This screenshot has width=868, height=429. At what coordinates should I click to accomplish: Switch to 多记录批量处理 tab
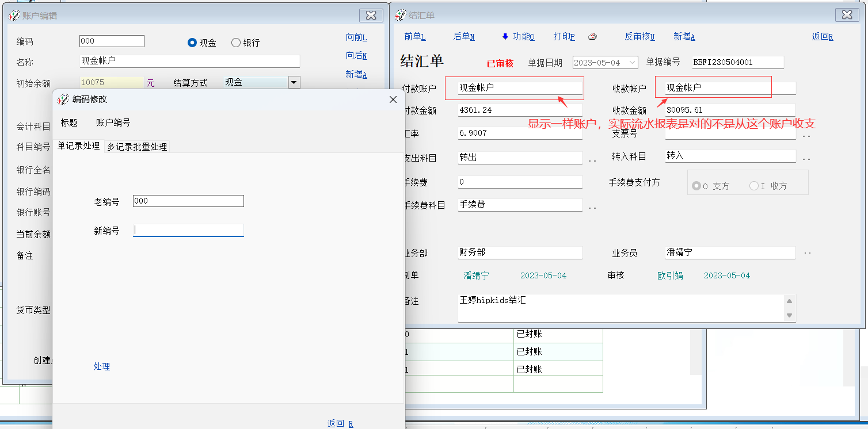pyautogui.click(x=137, y=147)
